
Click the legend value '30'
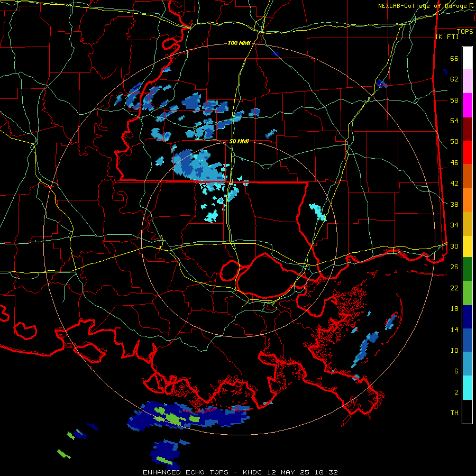pos(454,246)
